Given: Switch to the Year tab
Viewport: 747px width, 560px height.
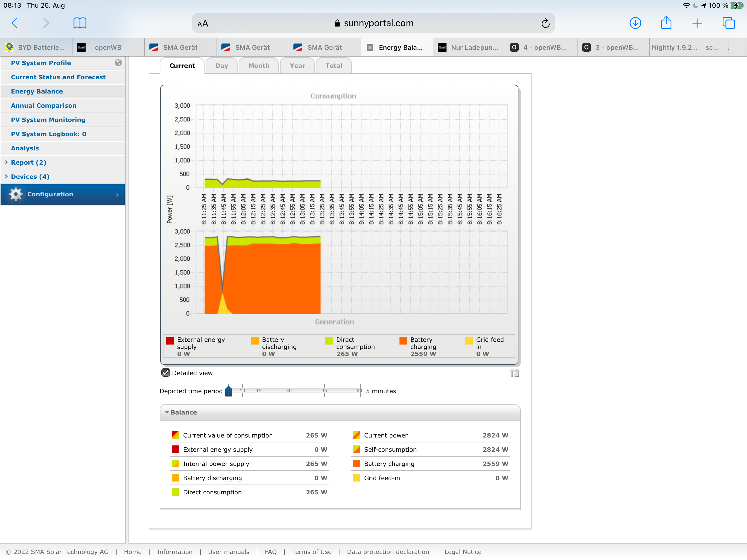Looking at the screenshot, I should pyautogui.click(x=297, y=66).
